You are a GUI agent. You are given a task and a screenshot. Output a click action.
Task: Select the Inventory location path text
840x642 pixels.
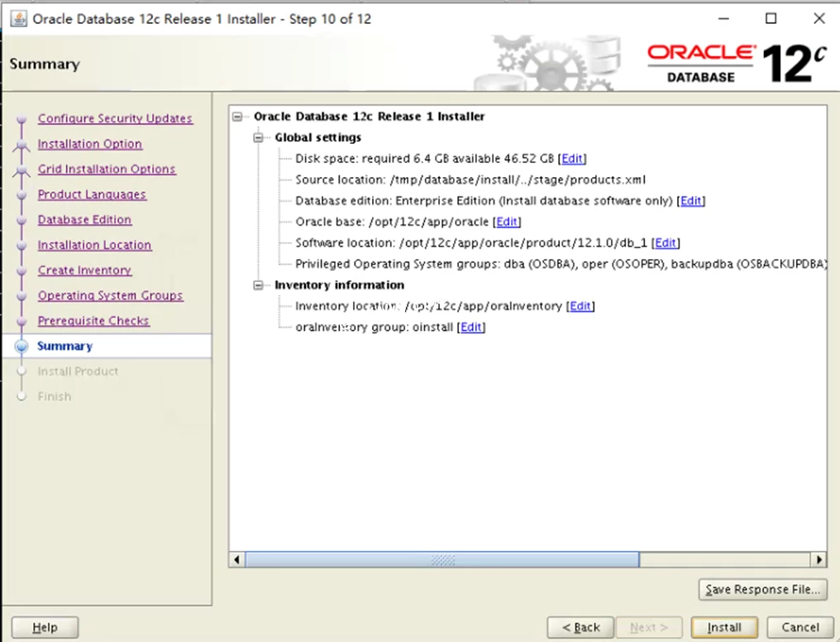(x=483, y=306)
